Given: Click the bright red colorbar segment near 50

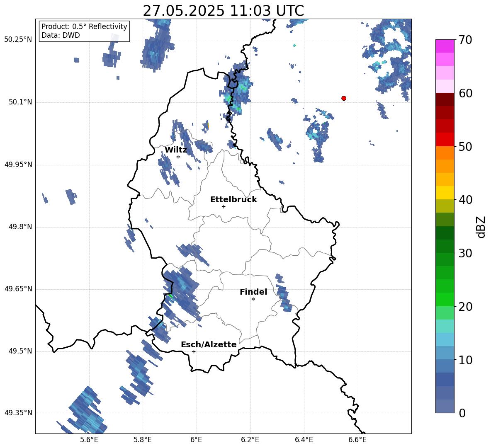Looking at the screenshot, I should point(445,140).
